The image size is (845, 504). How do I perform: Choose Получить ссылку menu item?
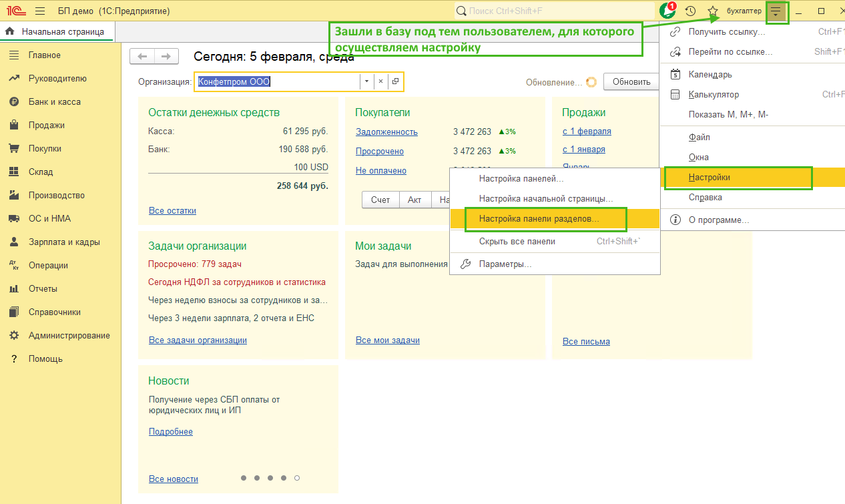click(752, 31)
